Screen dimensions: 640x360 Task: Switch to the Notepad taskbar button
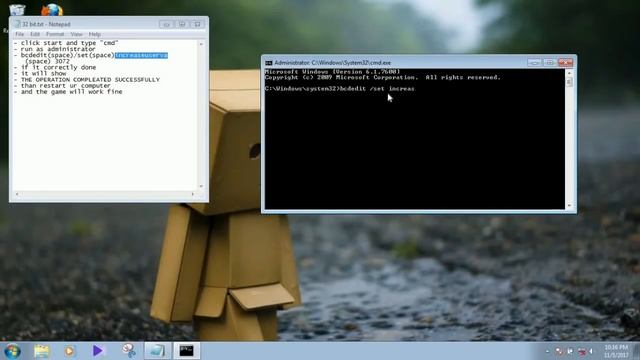click(x=157, y=351)
